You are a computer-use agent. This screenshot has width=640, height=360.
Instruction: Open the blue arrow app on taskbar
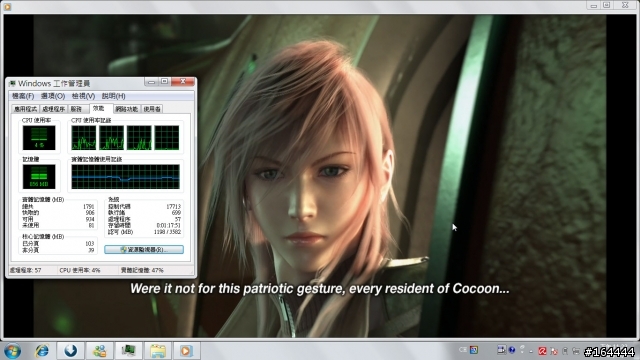coord(70,351)
